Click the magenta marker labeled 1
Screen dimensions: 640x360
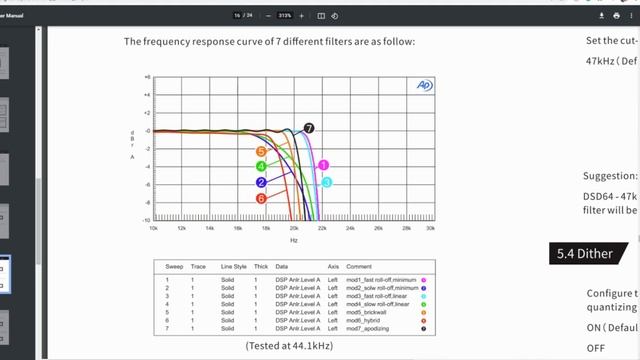tap(323, 165)
